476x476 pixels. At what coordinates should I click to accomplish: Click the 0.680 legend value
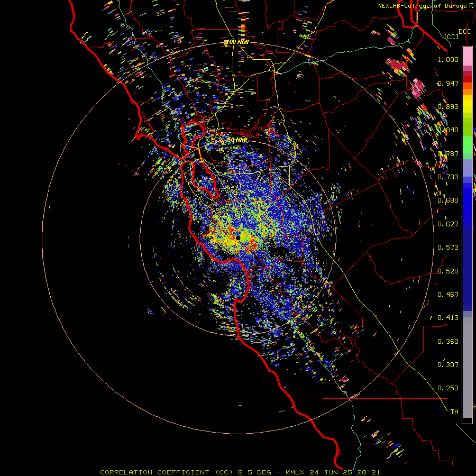pos(448,200)
